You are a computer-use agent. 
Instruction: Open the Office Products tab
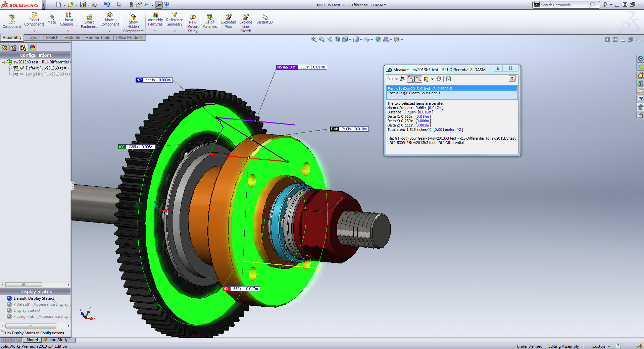(130, 38)
